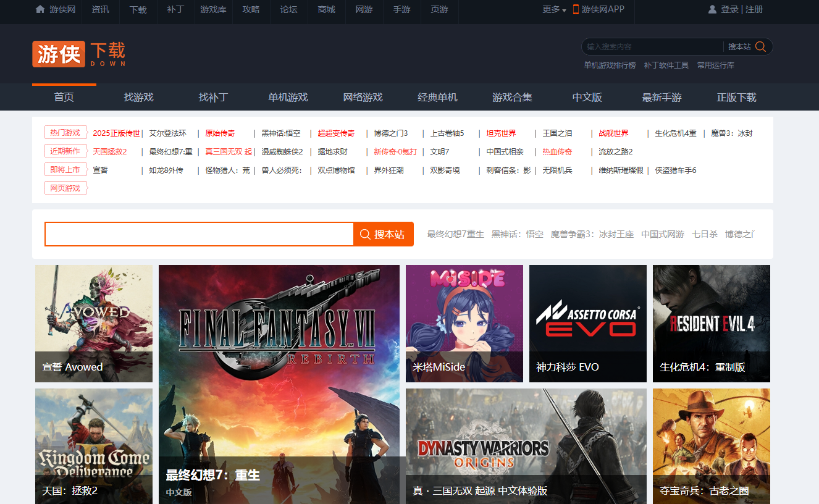Switch to the 找游戏 tab
The image size is (819, 504).
(138, 97)
